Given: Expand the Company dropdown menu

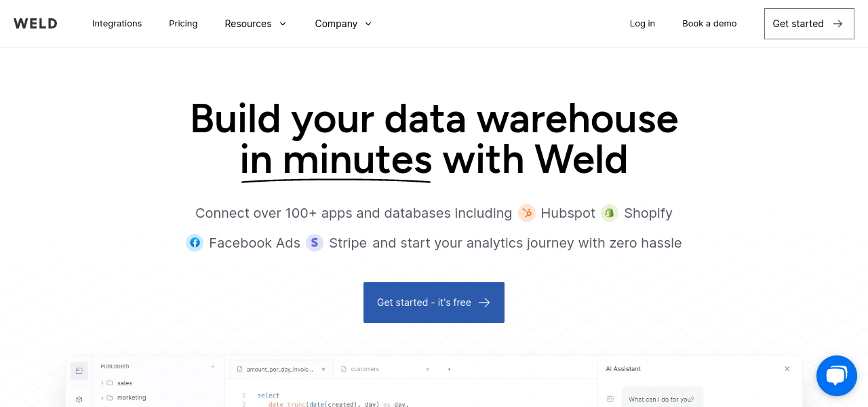Looking at the screenshot, I should tap(343, 24).
